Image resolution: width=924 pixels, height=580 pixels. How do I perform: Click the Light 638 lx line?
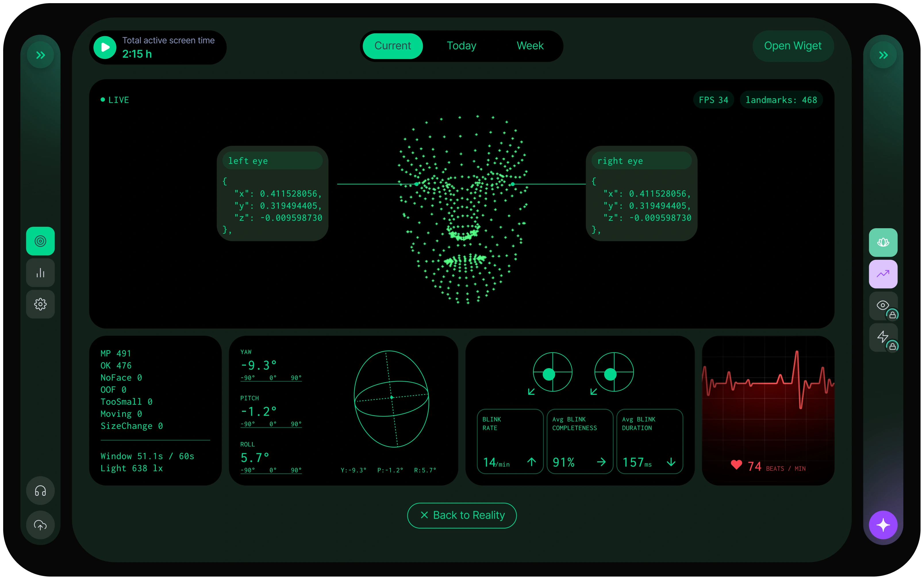coord(132,468)
